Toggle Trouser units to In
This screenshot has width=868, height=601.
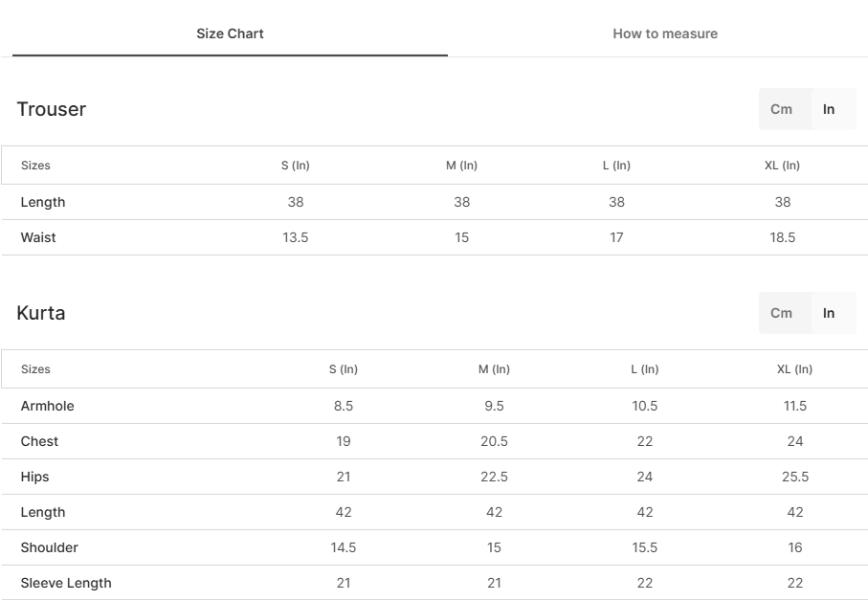828,109
